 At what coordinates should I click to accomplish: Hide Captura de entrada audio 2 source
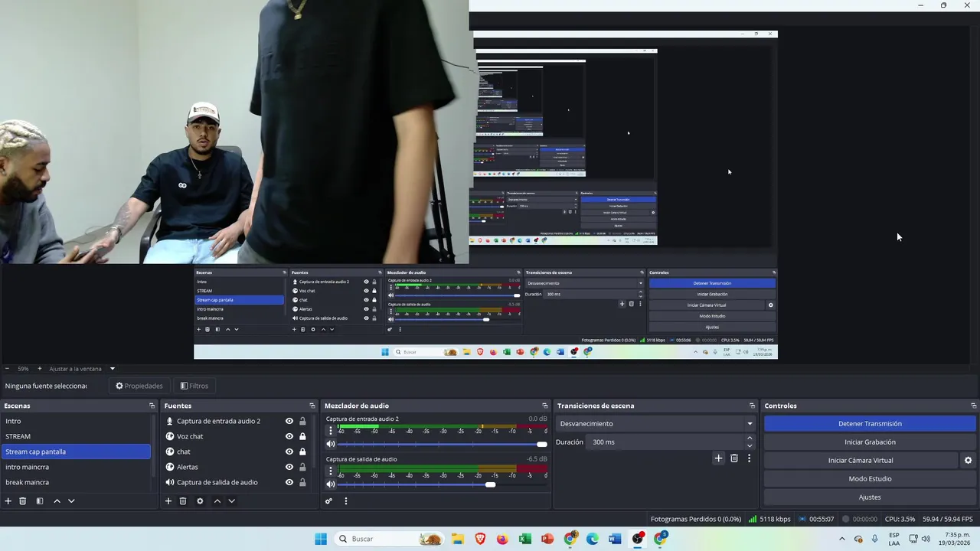[289, 421]
